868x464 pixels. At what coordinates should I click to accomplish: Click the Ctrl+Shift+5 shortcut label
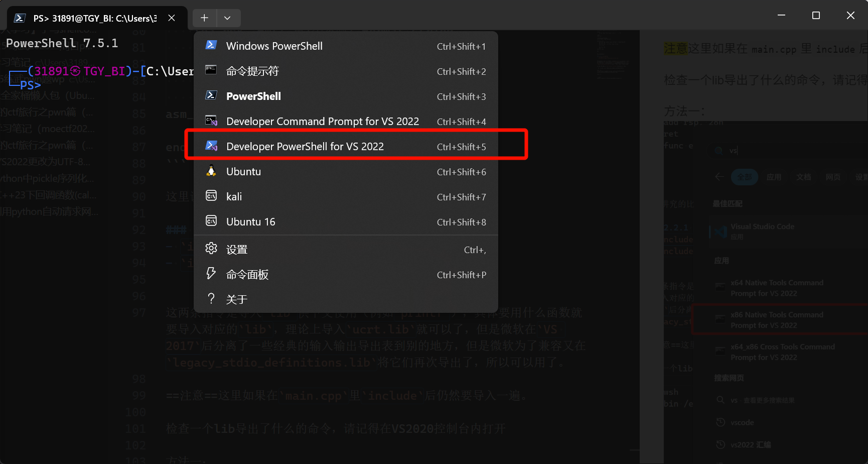pos(461,147)
